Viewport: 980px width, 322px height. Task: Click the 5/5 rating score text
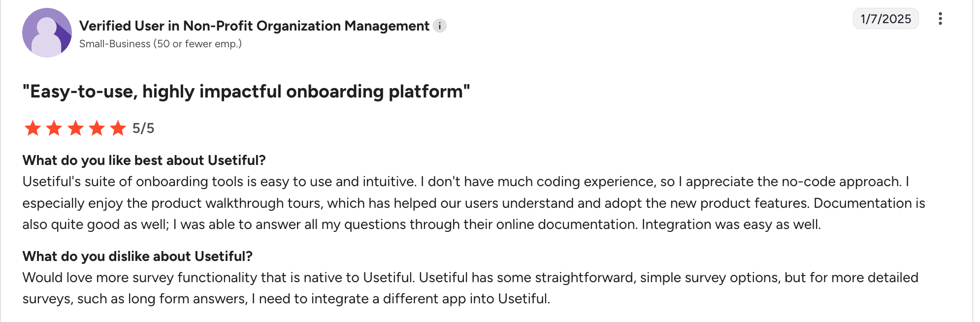click(143, 129)
